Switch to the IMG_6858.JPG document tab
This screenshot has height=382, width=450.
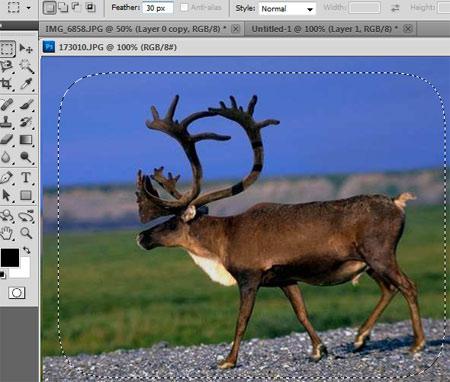(x=136, y=29)
